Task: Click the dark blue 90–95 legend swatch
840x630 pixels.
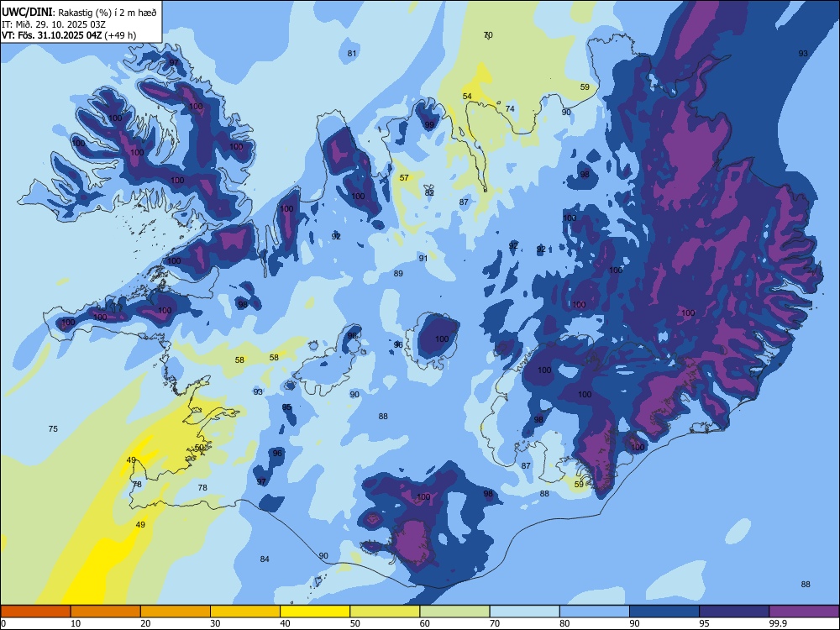Action: (x=664, y=612)
